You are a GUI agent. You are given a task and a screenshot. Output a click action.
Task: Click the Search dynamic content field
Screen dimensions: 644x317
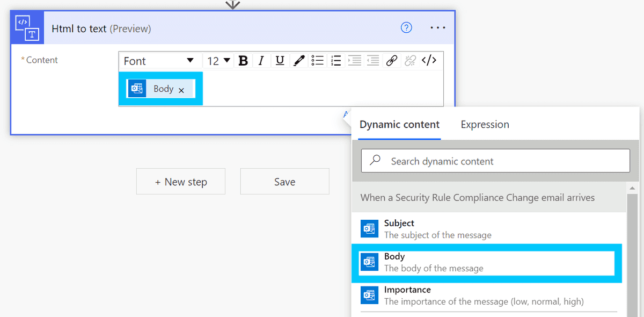point(495,161)
